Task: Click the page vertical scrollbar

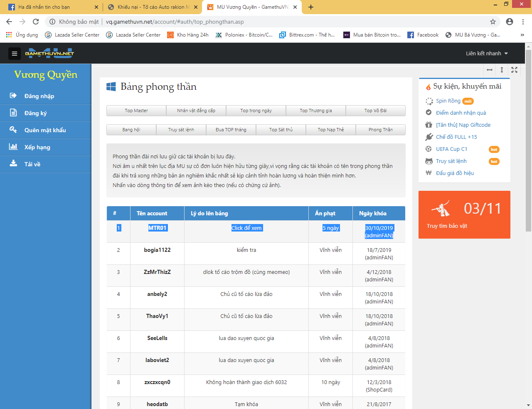Action: tap(528, 141)
